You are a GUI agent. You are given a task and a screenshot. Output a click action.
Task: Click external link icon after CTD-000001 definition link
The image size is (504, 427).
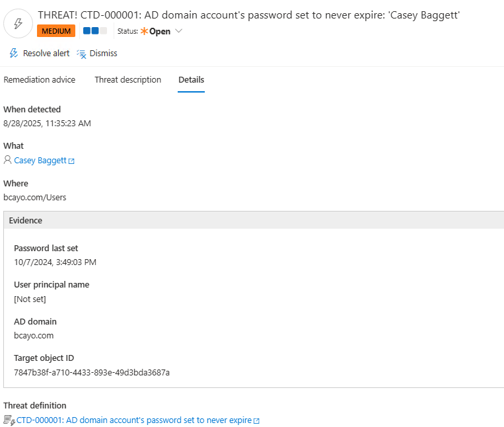(x=256, y=420)
